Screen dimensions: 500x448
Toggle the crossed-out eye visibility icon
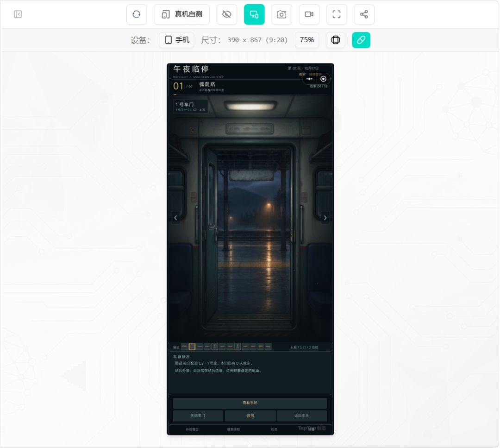[227, 14]
